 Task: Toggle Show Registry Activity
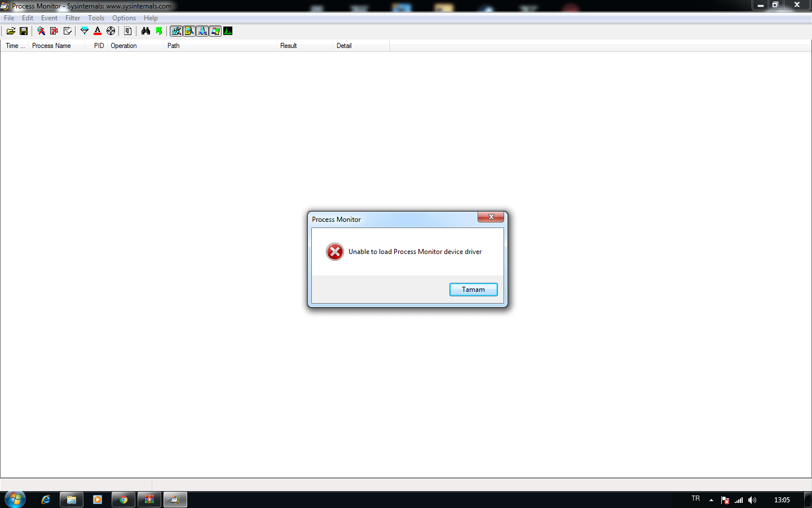click(x=176, y=31)
